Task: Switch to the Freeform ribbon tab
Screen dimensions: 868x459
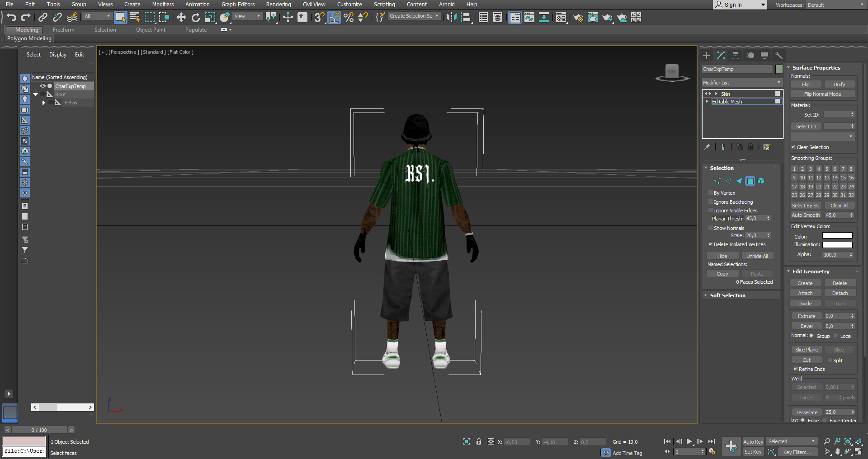Action: pyautogui.click(x=63, y=30)
